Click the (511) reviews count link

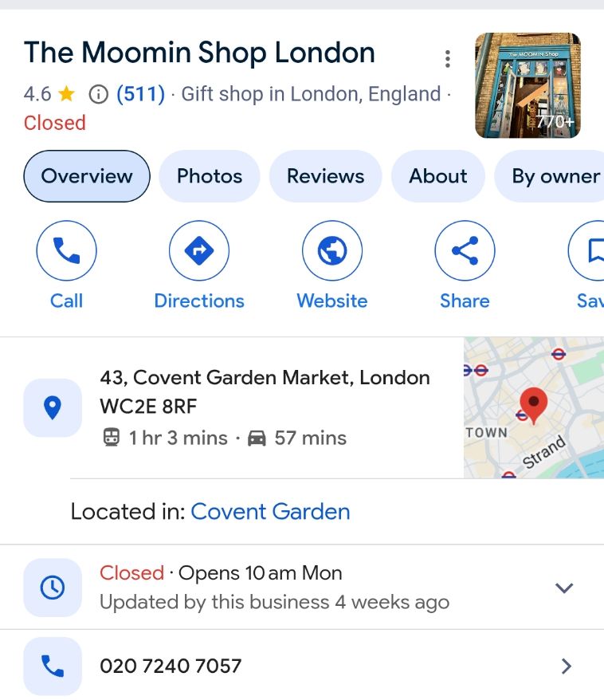(x=140, y=94)
